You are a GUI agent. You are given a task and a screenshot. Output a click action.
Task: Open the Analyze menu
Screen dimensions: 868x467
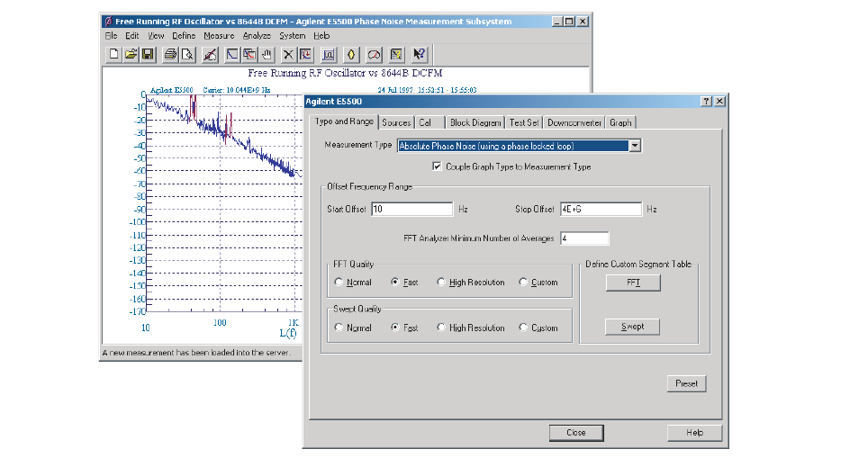coord(257,36)
